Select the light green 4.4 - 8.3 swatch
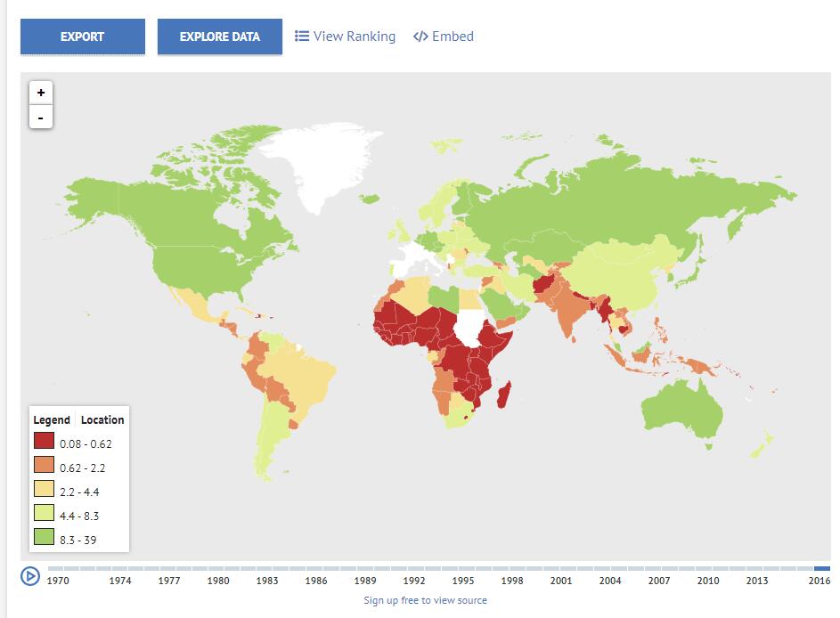 click(44, 513)
